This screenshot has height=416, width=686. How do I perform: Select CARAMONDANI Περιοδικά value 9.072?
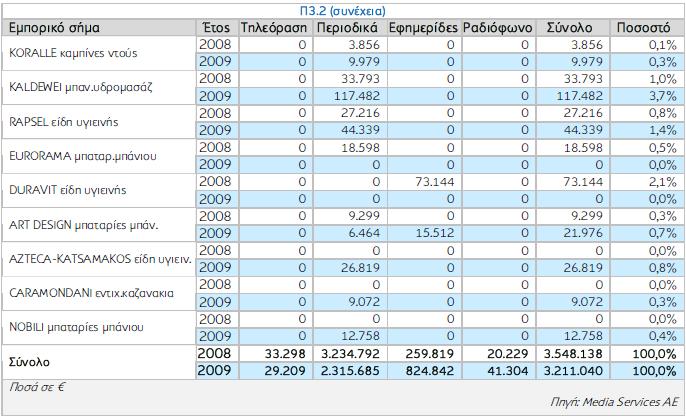[364, 301]
